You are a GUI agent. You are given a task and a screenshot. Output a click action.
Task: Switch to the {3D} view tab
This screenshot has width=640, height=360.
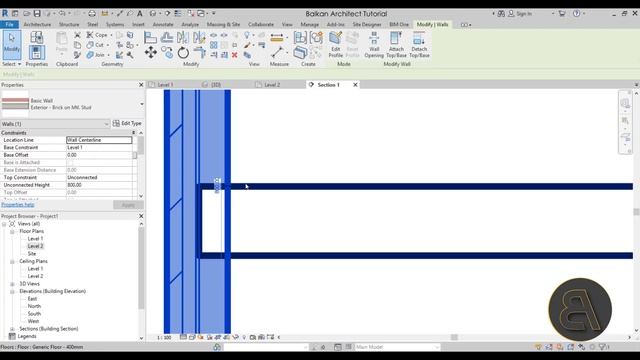coord(216,85)
